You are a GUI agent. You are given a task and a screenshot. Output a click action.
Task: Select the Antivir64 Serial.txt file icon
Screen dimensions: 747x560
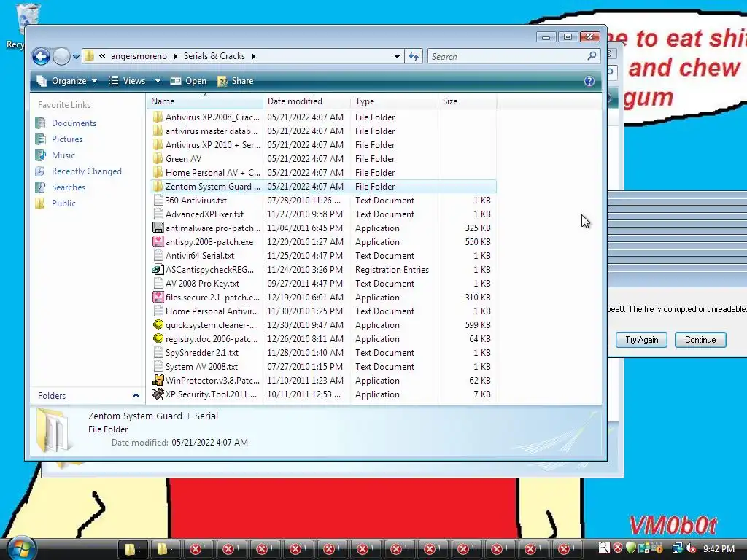coord(158,256)
